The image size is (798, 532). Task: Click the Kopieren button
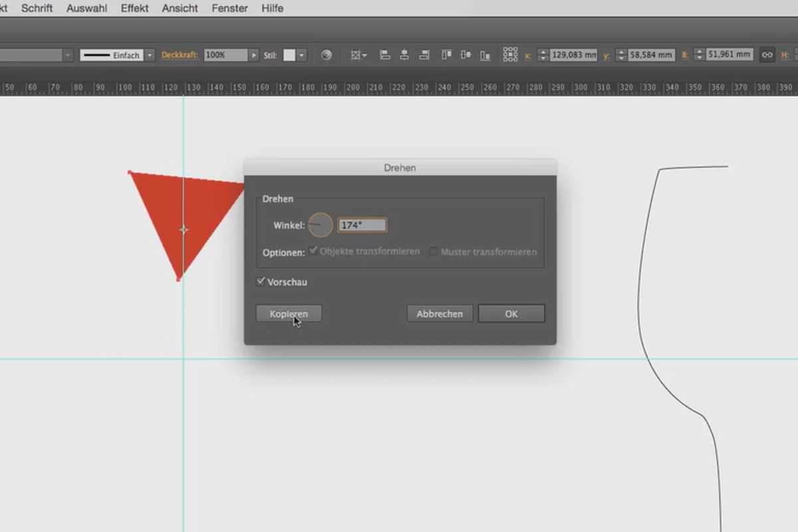[x=289, y=313]
